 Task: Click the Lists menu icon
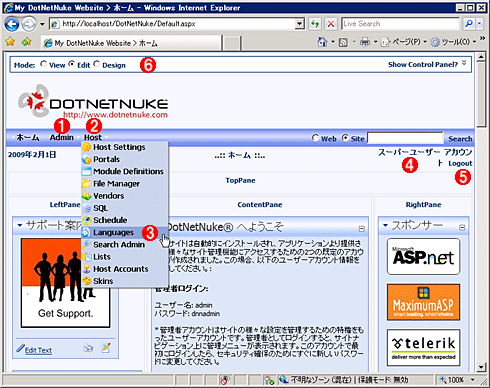pos(87,257)
